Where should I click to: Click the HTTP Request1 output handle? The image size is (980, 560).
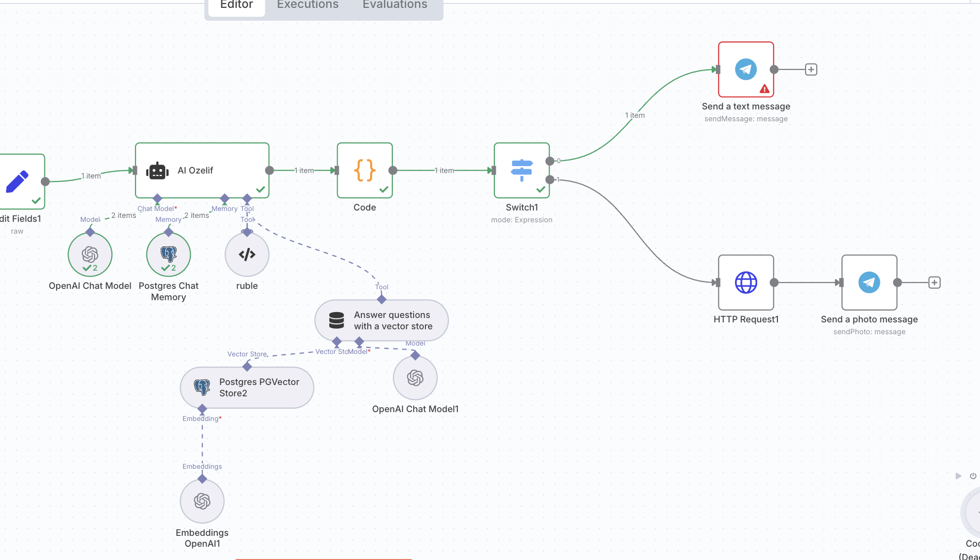(774, 282)
